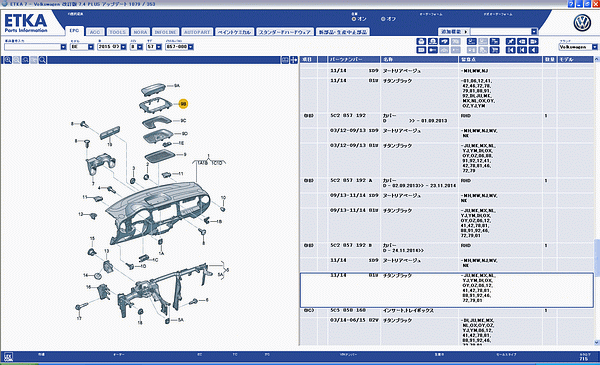The height and width of the screenshot is (365, 600).
Task: Click the previous-page left arrow toolbar icon
Action: [x=522, y=41]
